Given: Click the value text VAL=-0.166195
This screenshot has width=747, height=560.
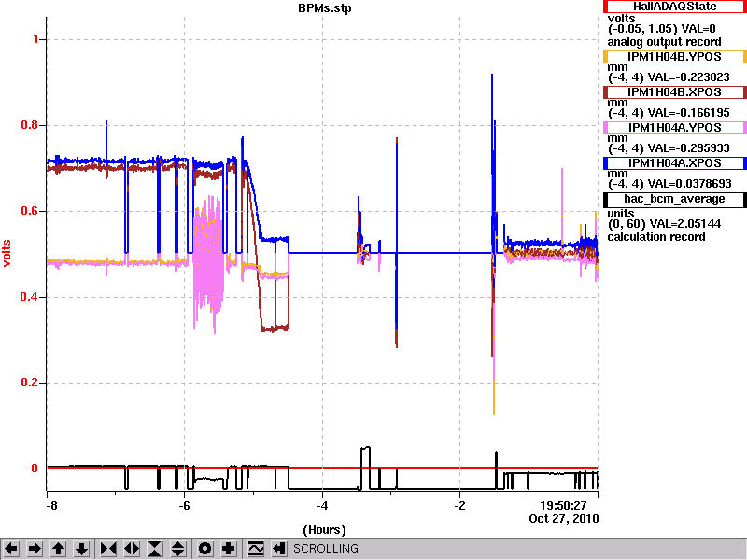Looking at the screenshot, I should click(x=689, y=113).
